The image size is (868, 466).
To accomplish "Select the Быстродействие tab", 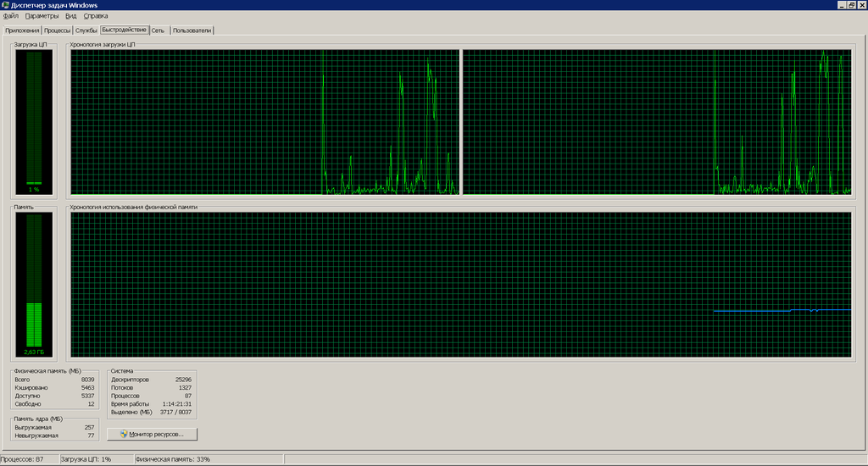I will (124, 30).
